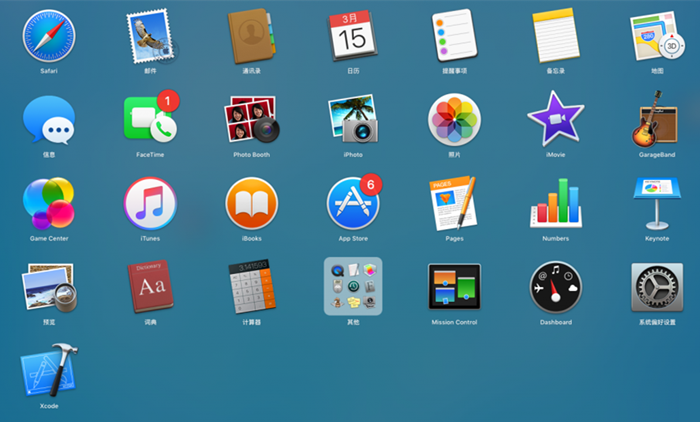Viewport: 700px width, 422px height.
Task: Launch the Mail stamp app
Action: 150,36
